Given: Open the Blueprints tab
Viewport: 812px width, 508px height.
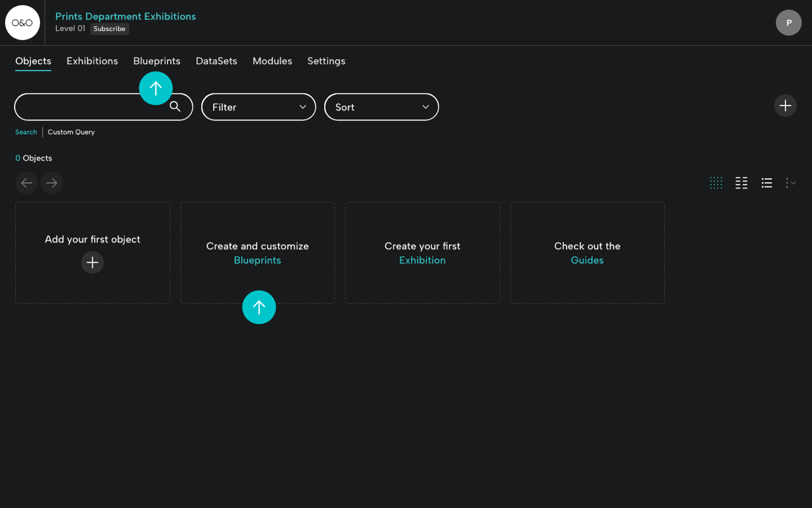Looking at the screenshot, I should tap(157, 61).
